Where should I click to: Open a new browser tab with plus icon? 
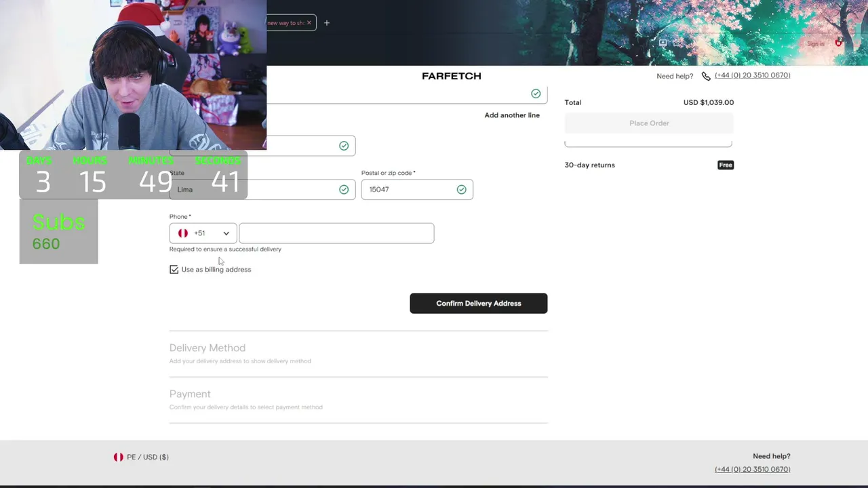click(327, 23)
